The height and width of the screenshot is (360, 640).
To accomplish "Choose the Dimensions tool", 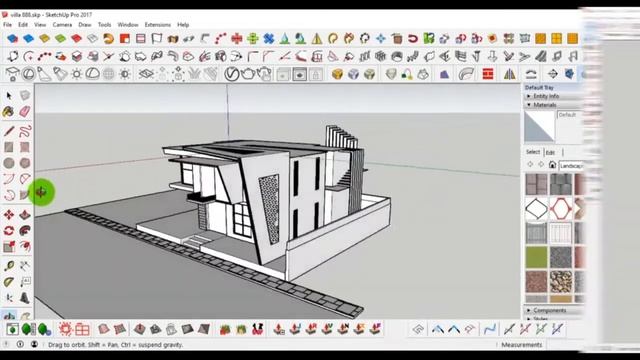I will coord(25,266).
